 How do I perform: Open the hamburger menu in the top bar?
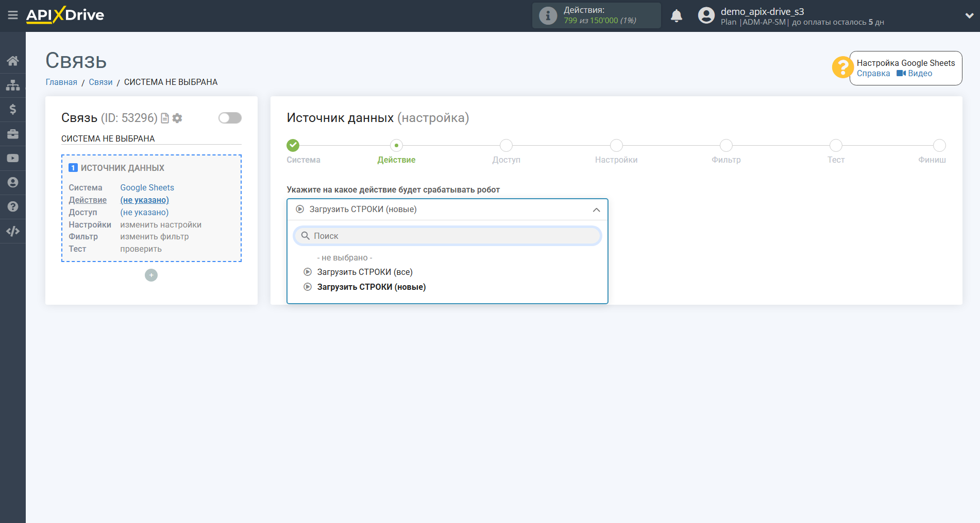[x=13, y=15]
